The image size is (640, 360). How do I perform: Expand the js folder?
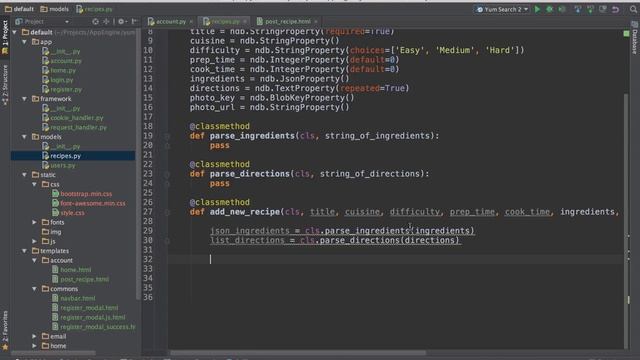coord(34,241)
